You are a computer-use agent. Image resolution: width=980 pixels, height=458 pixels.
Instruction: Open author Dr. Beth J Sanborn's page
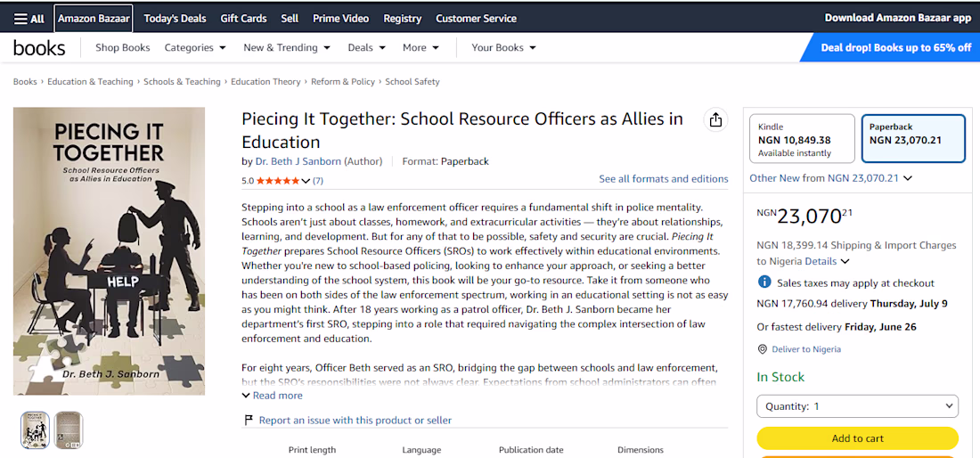[298, 161]
